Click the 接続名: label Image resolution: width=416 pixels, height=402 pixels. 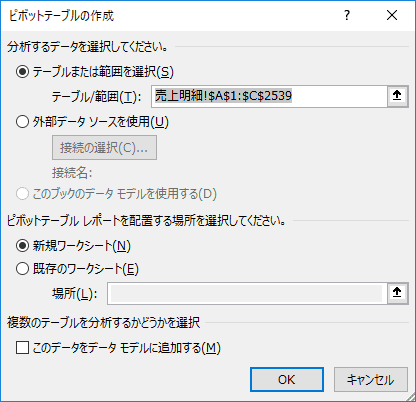[72, 173]
